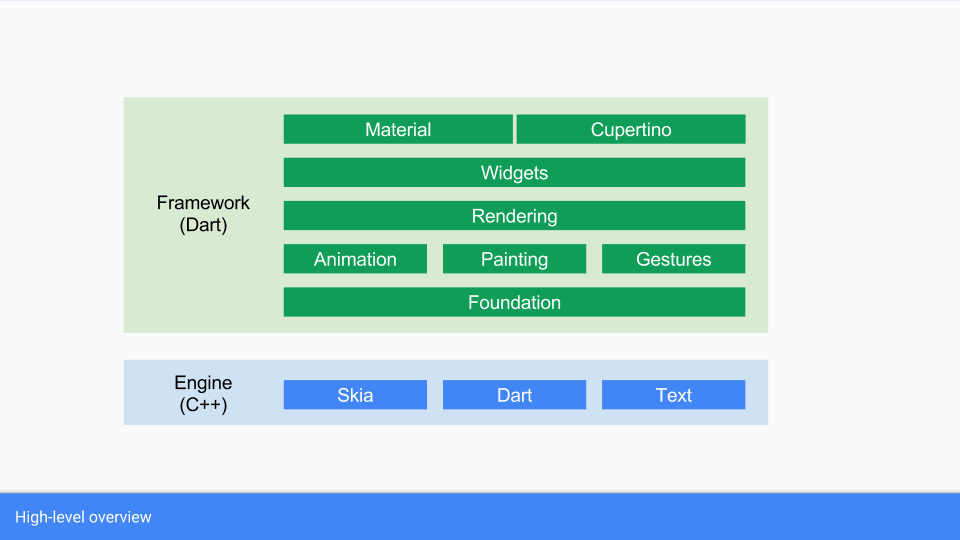960x540 pixels.
Task: Select the Foundation layer bar
Action: (514, 302)
